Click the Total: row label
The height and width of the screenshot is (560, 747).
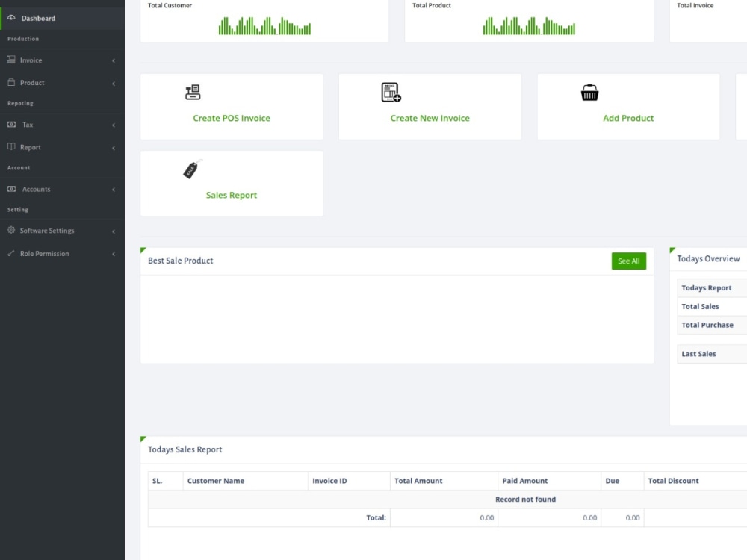pos(376,517)
